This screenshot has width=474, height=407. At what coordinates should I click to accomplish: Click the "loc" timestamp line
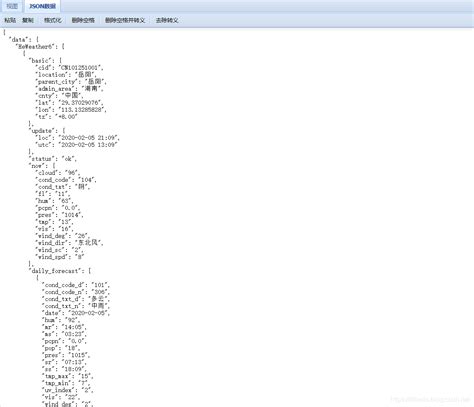click(x=77, y=138)
